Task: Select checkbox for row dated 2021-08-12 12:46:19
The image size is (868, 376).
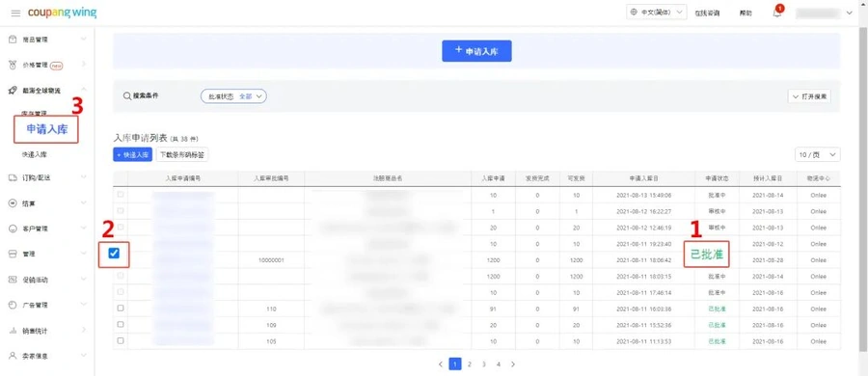Action: 121,227
